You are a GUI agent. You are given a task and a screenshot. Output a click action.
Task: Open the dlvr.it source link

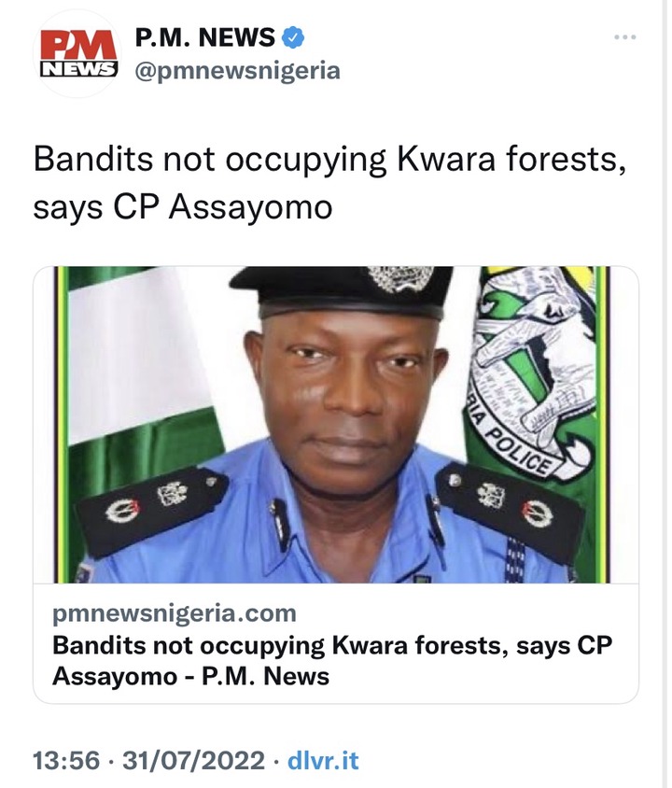(x=323, y=760)
